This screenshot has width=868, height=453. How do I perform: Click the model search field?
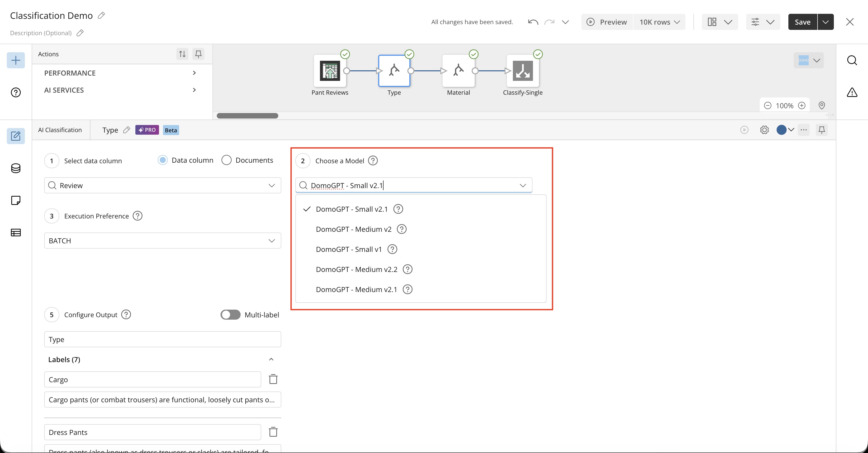click(x=414, y=185)
